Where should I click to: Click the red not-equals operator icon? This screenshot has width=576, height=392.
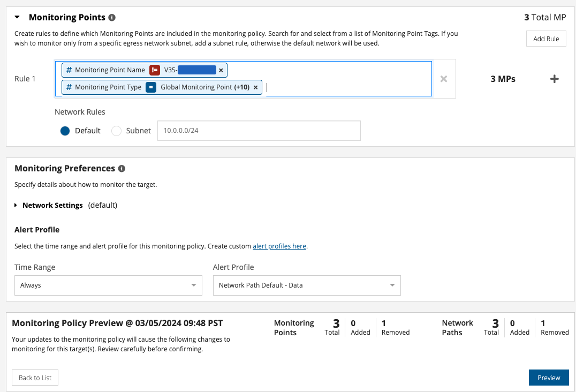click(155, 70)
